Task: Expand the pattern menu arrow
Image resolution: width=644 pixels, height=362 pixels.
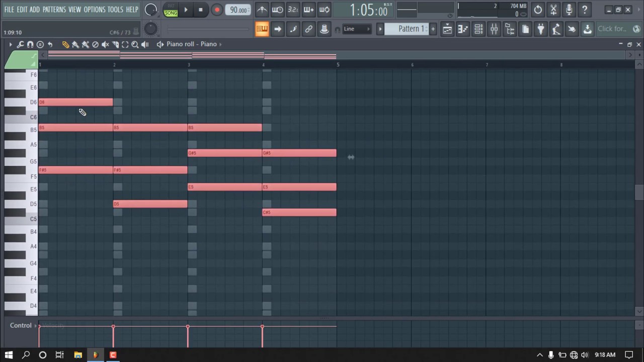Action: [380, 29]
